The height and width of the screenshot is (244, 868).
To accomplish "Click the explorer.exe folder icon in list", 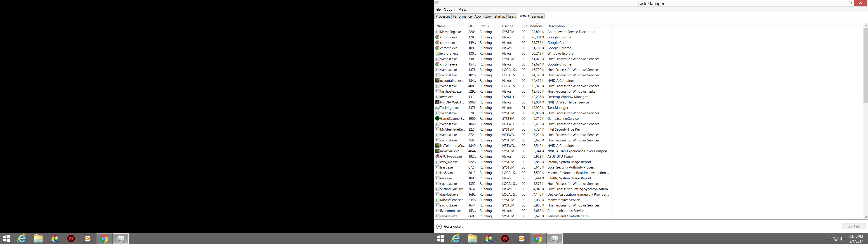I will [437, 53].
